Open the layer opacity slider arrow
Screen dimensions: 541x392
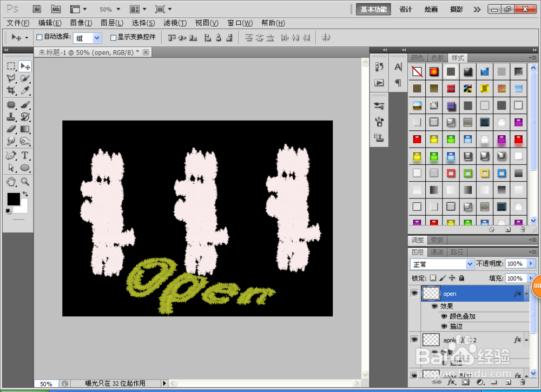coord(531,264)
